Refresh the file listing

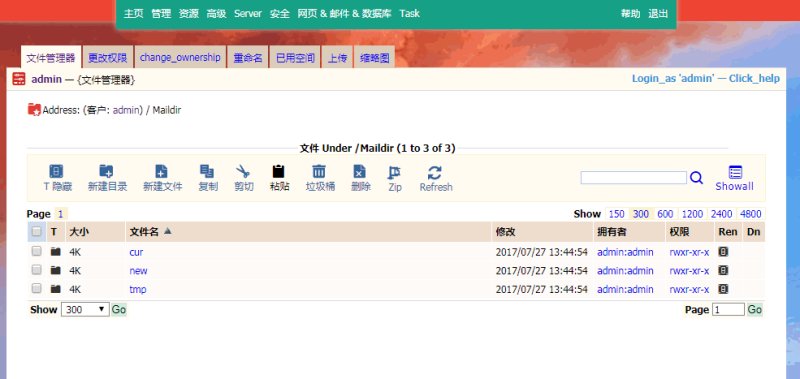click(x=435, y=172)
